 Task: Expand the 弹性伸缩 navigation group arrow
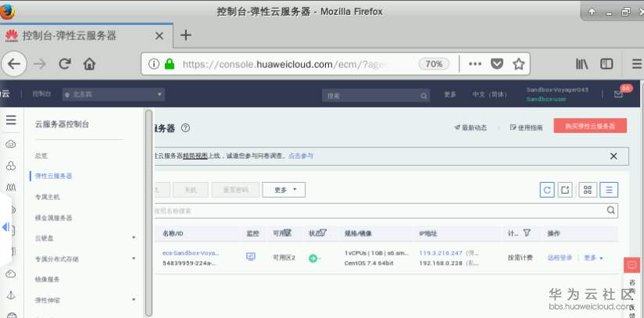tap(134, 300)
